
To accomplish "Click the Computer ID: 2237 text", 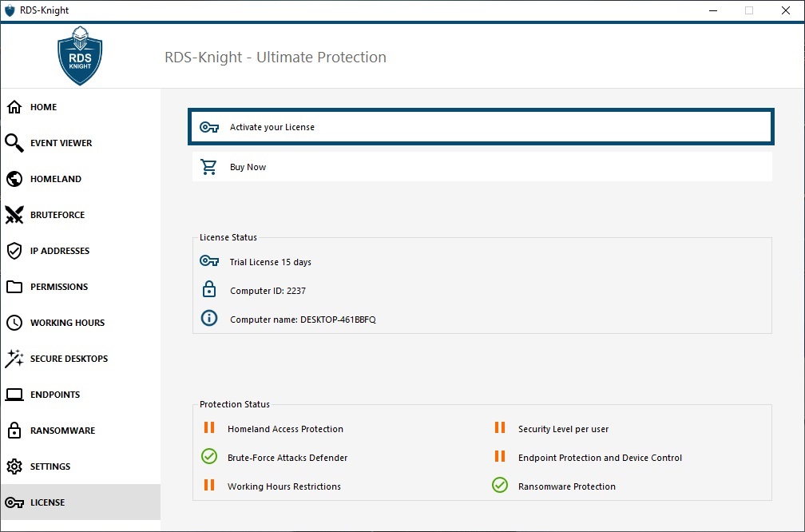I will pyautogui.click(x=268, y=291).
